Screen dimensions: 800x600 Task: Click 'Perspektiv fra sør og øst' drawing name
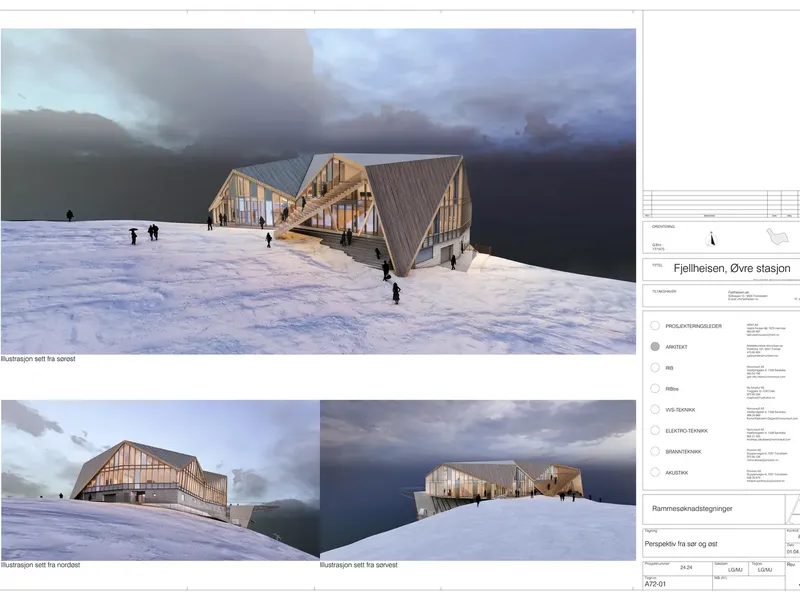681,544
